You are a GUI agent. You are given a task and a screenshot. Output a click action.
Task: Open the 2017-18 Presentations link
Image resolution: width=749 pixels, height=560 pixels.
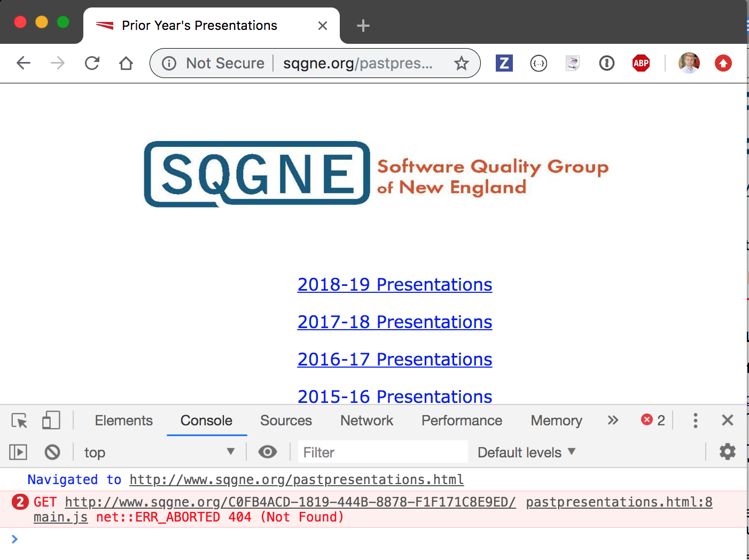[x=395, y=322]
